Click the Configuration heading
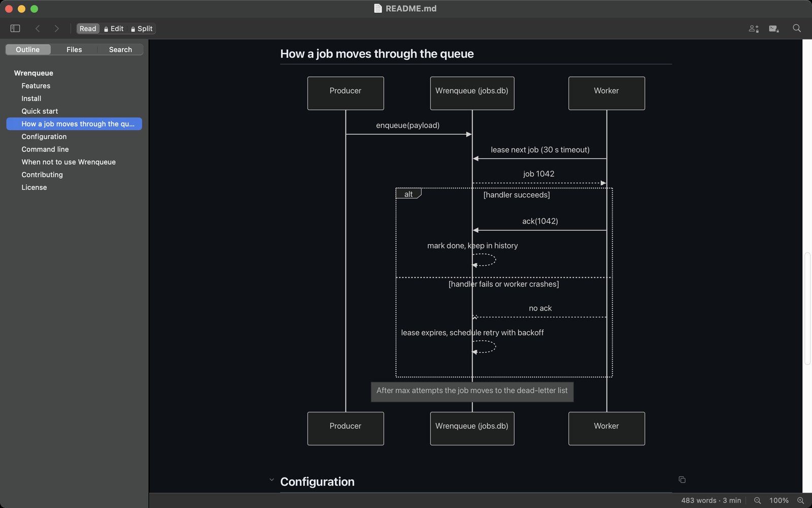 317,482
